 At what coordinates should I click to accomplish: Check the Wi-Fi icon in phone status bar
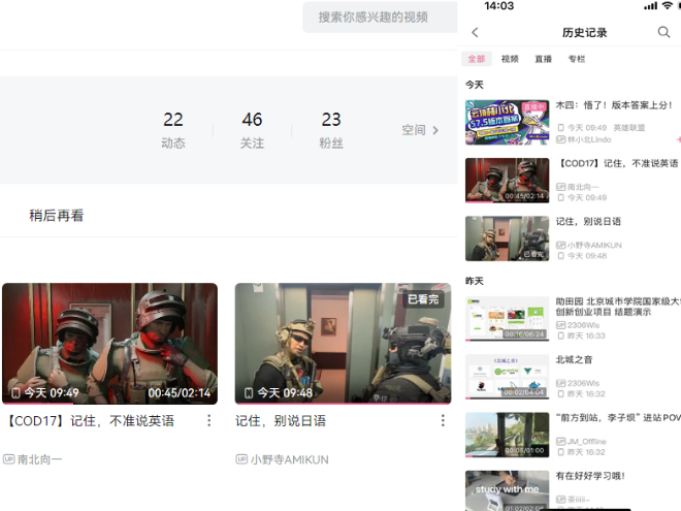pyautogui.click(x=667, y=6)
